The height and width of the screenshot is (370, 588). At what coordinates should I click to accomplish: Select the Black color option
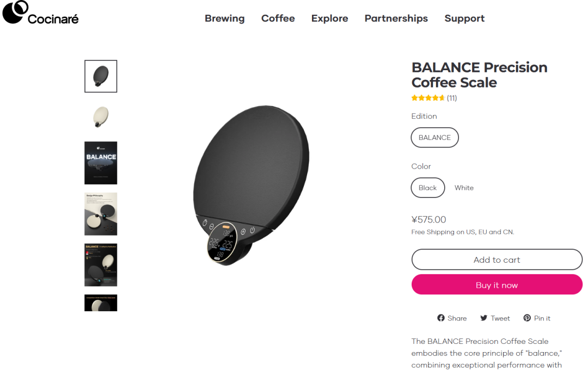coord(428,188)
